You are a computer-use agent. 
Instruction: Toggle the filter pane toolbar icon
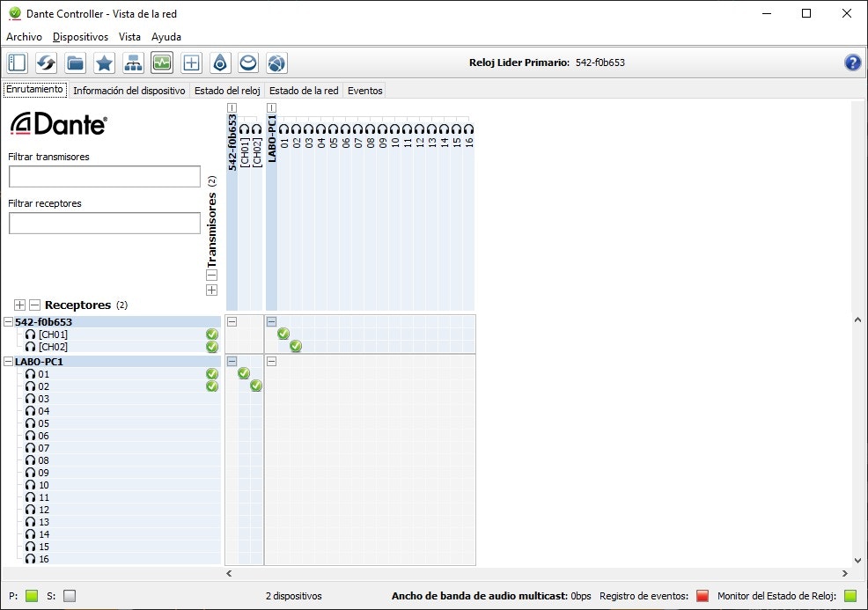coord(17,63)
